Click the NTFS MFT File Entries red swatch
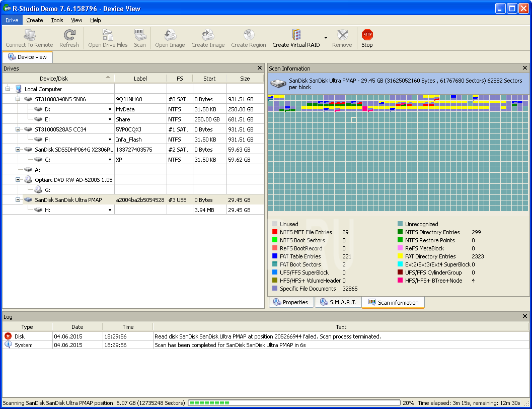Viewport: 532px width, 409px height. tap(275, 232)
